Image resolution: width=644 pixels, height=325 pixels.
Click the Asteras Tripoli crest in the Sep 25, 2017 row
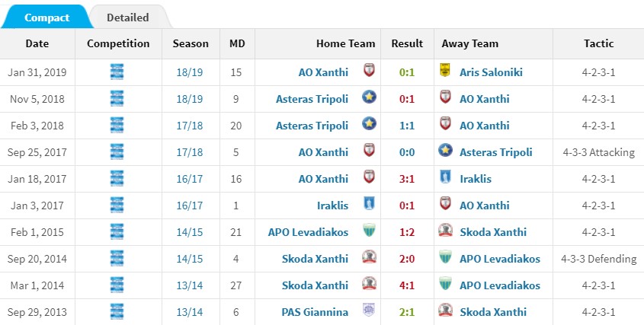point(445,150)
